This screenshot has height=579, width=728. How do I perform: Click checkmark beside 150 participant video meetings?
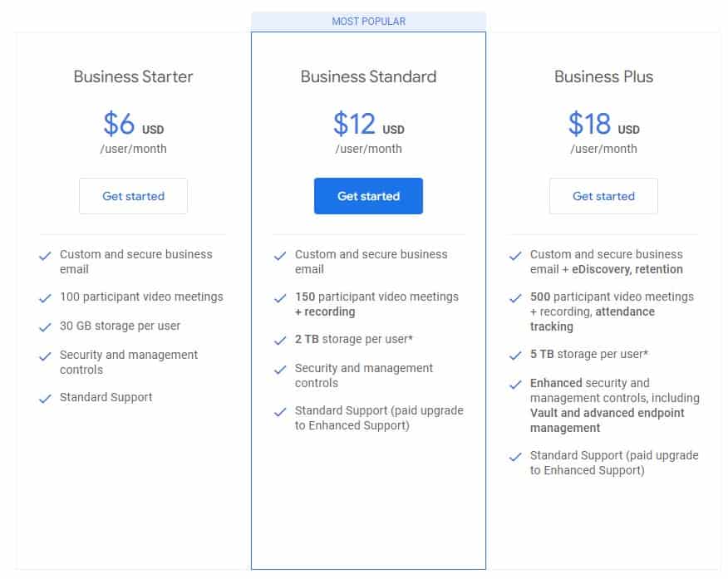[280, 298]
